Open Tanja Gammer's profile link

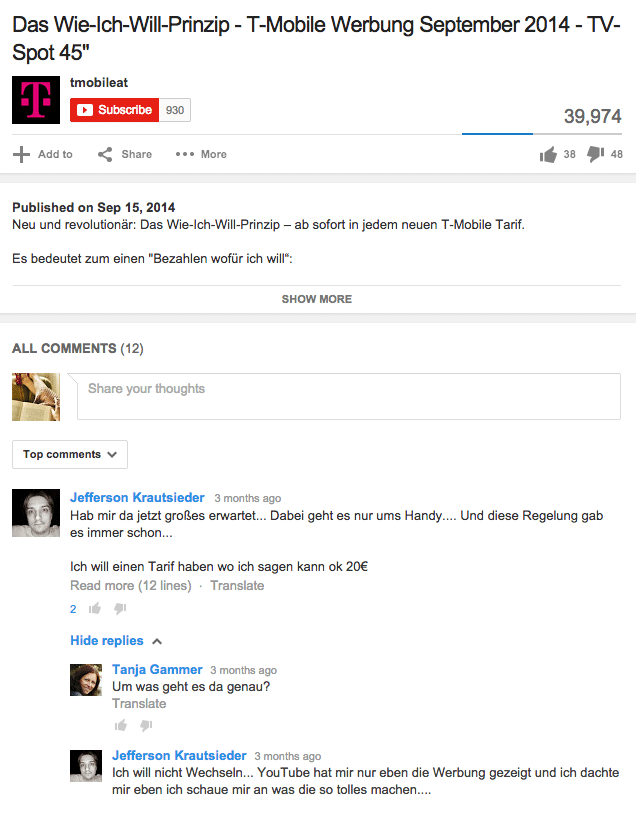coord(157,670)
